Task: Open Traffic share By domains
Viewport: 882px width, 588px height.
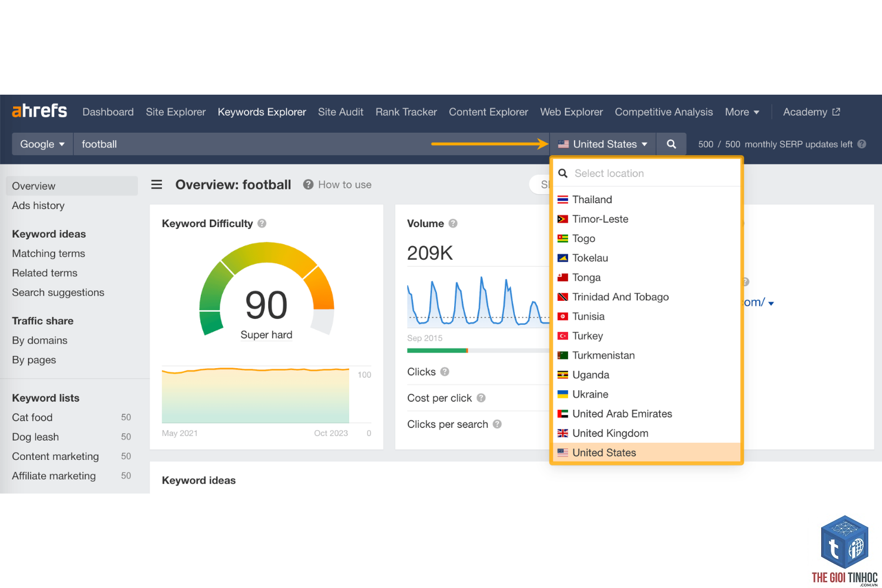Action: tap(39, 341)
